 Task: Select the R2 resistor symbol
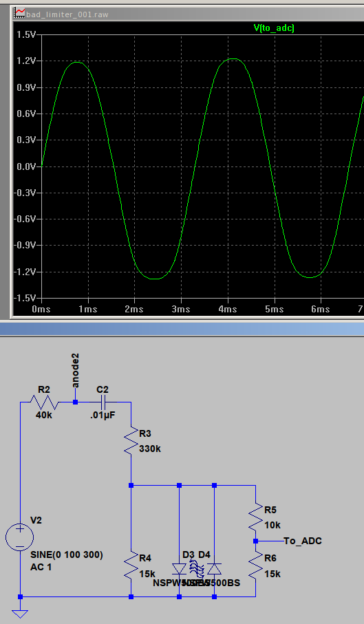coord(45,402)
